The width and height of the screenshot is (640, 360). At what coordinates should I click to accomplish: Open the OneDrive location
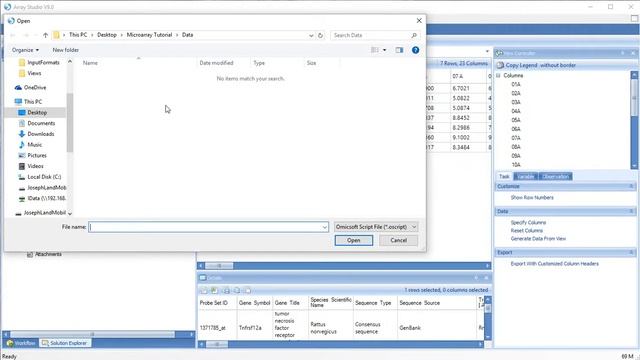coord(30,87)
